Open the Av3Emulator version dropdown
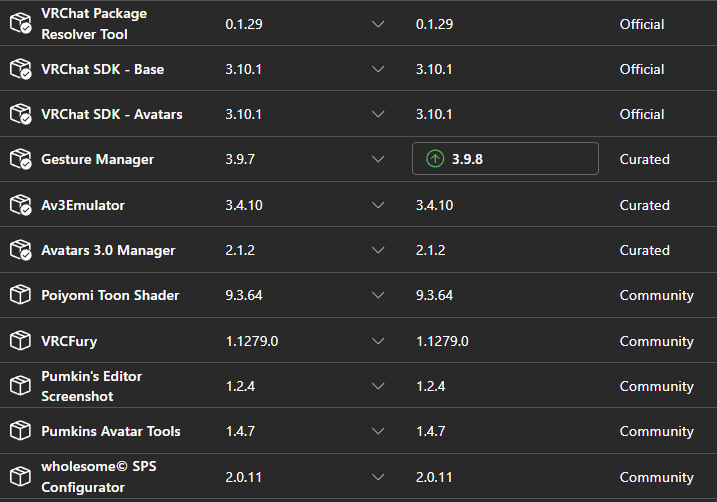 click(378, 205)
